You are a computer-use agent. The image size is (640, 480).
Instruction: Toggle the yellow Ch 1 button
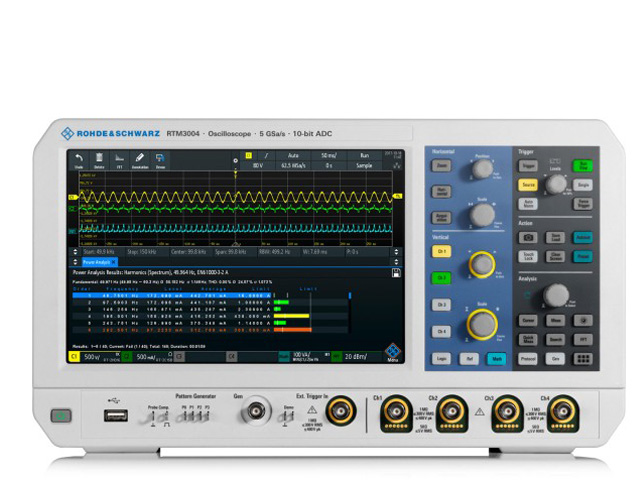441,252
